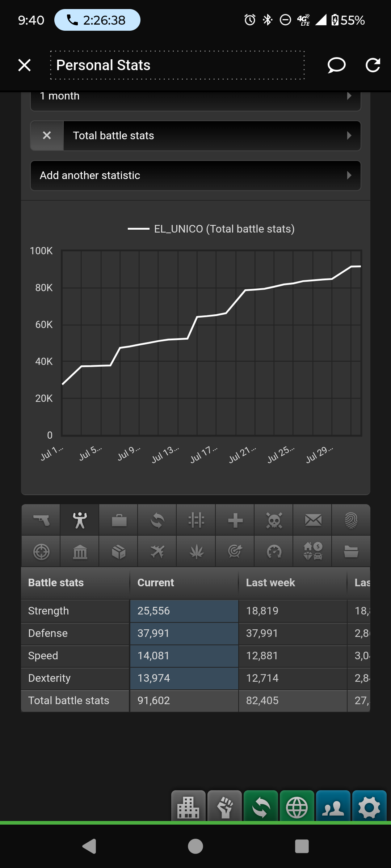Open the bank building stats category
This screenshot has height=868, width=391.
pos(80,552)
